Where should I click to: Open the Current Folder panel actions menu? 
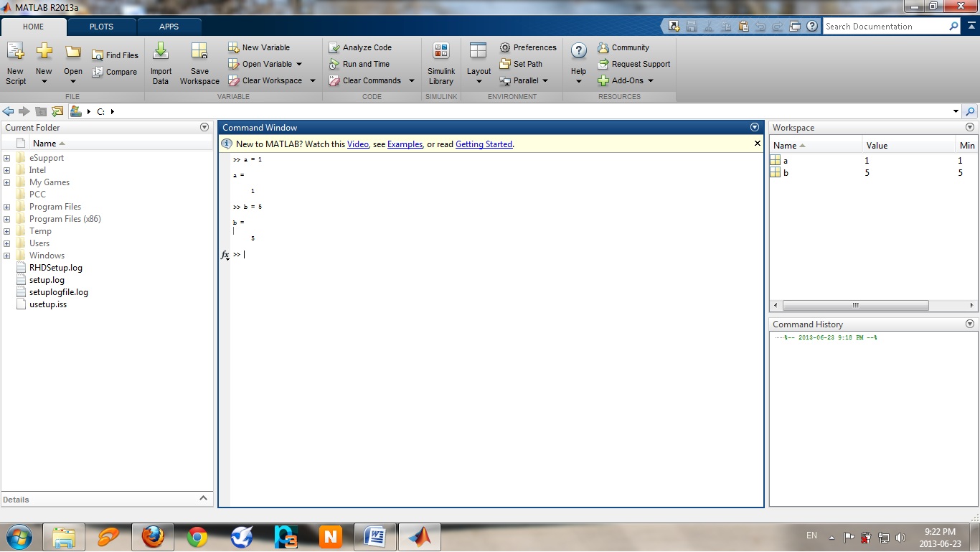204,127
